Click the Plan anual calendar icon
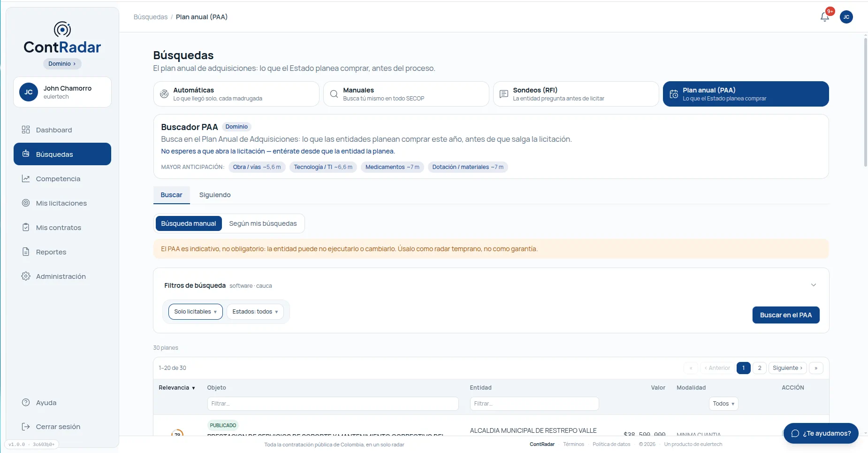This screenshot has height=453, width=868. 674,94
